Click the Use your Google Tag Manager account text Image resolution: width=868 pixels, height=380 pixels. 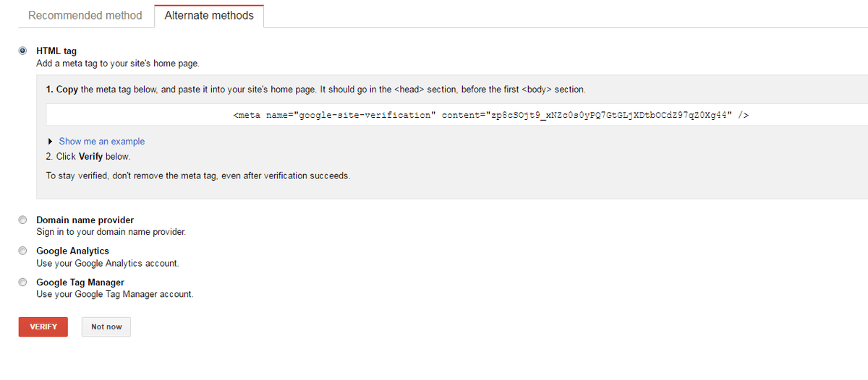tap(114, 294)
